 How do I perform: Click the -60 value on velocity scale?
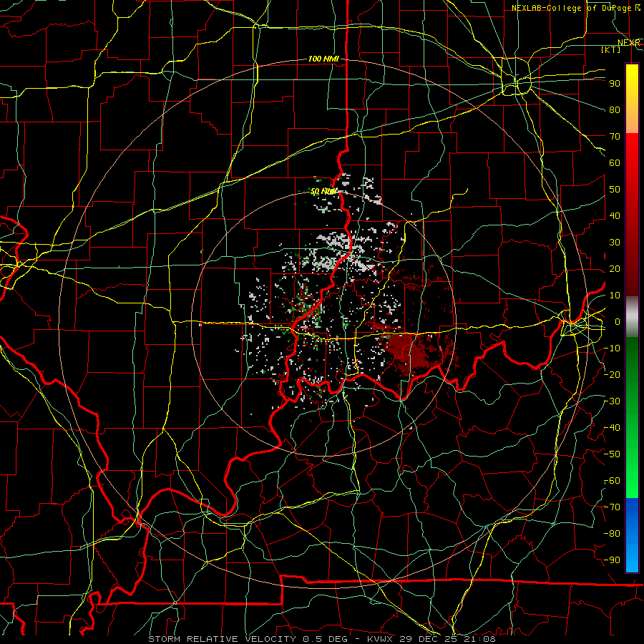[612, 481]
